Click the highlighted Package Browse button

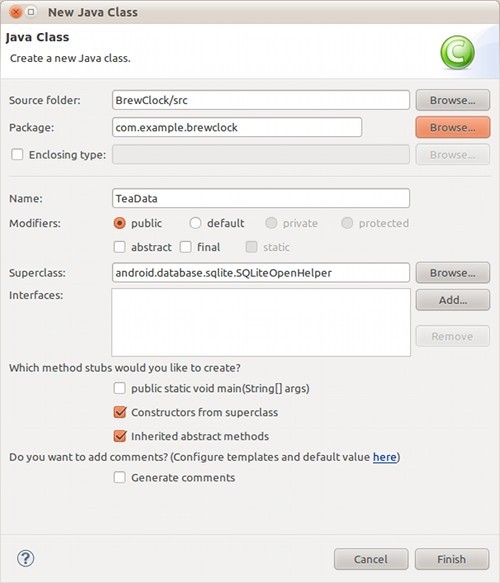coord(452,127)
